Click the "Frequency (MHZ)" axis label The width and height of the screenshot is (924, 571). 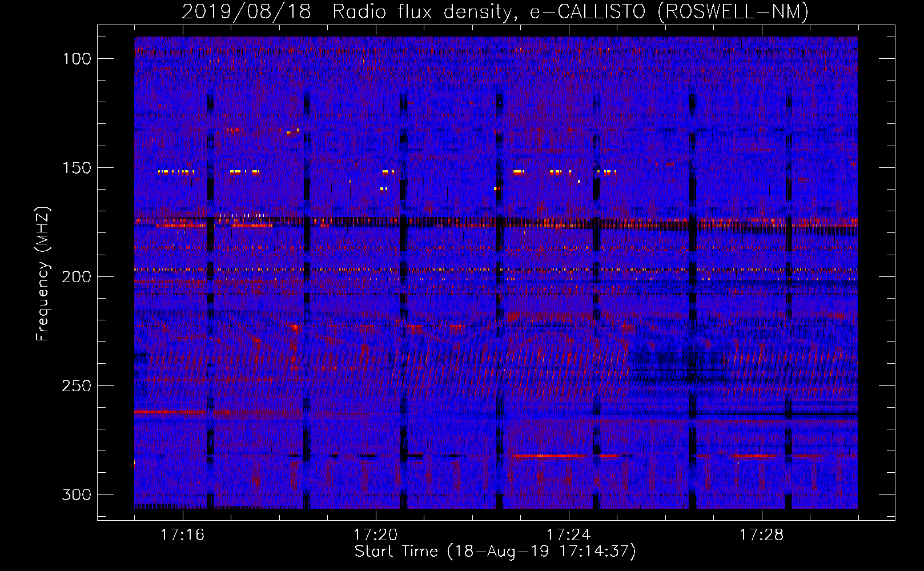(43, 274)
